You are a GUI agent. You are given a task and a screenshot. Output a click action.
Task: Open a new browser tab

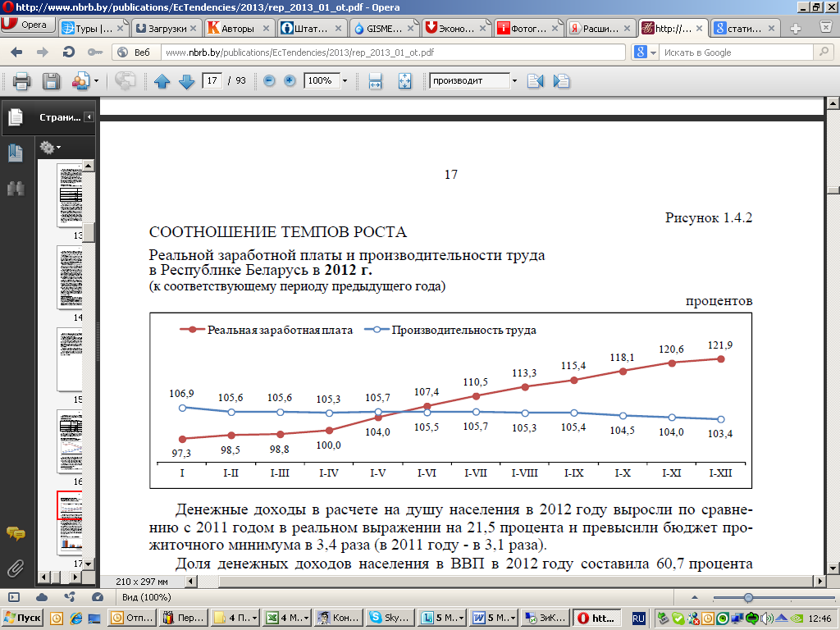coord(796,29)
